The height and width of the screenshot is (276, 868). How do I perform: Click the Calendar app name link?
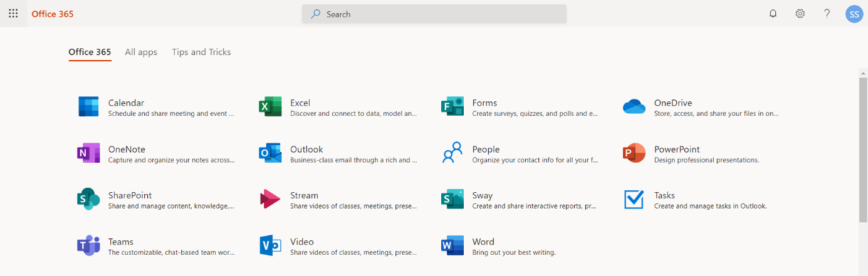pyautogui.click(x=126, y=103)
